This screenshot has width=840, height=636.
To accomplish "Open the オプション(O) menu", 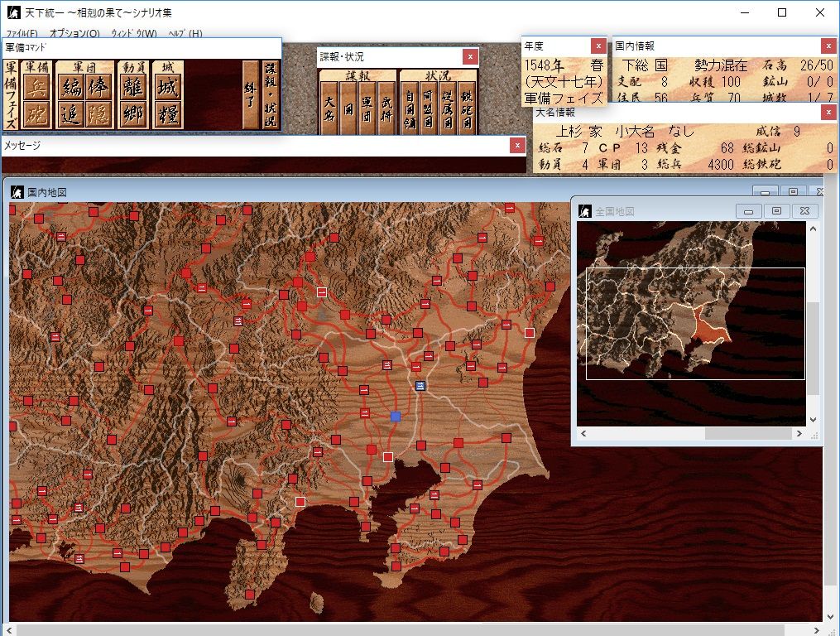I will point(74,33).
